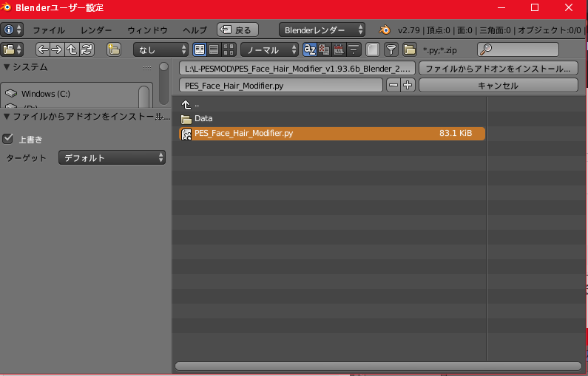Viewport: 588px width, 376px height.
Task: Click the directory path field
Action: tap(297, 69)
